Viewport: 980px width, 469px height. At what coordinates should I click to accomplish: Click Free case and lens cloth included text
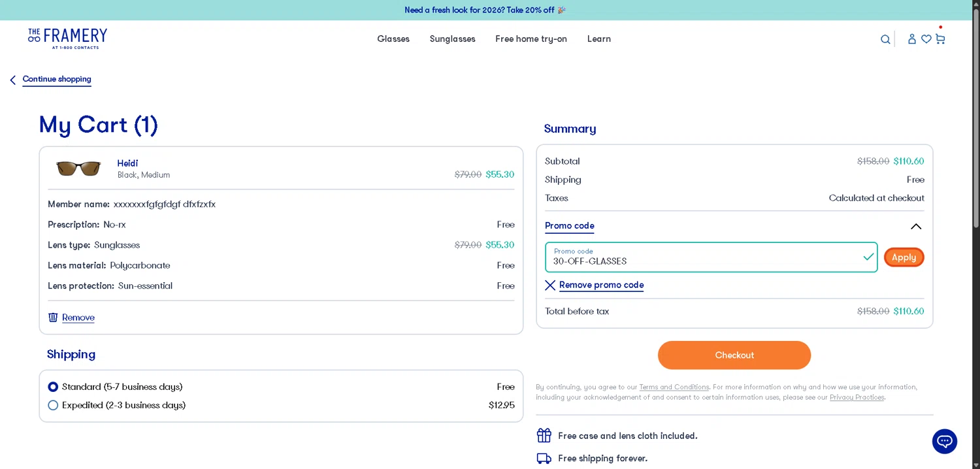click(x=628, y=436)
